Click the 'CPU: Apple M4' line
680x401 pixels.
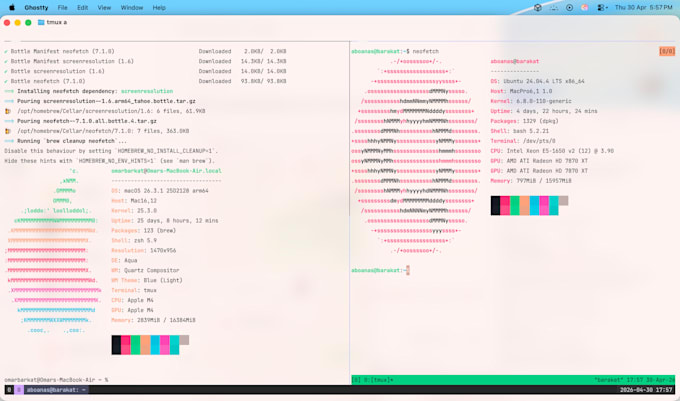(132, 300)
